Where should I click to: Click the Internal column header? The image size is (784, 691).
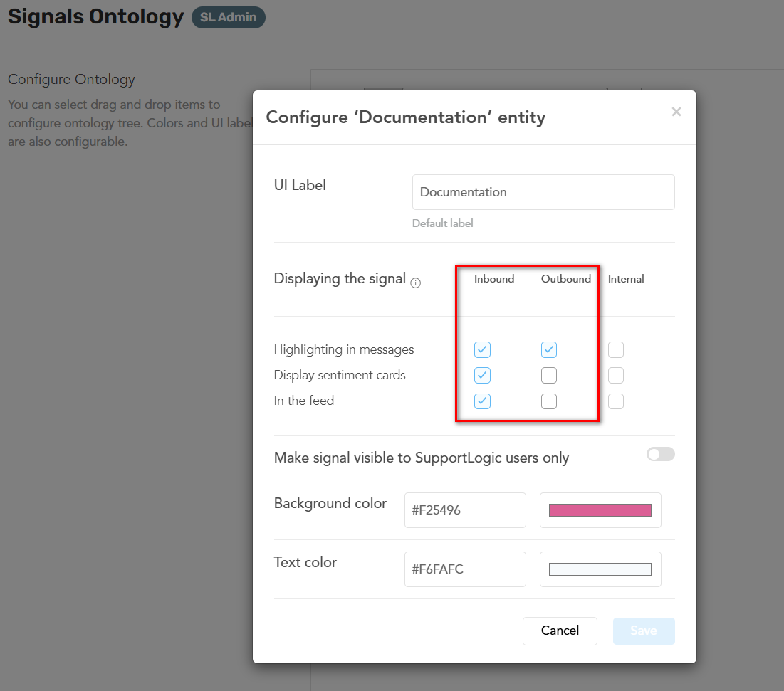[x=626, y=279]
